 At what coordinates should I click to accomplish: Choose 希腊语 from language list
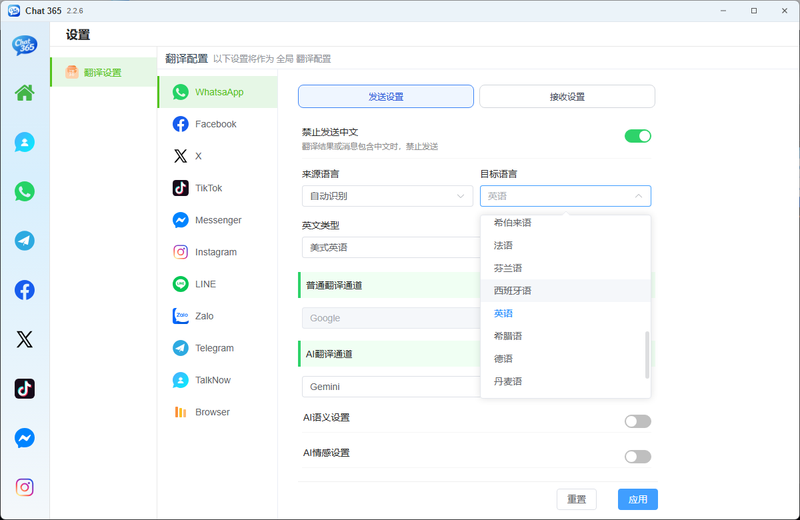[x=565, y=336]
